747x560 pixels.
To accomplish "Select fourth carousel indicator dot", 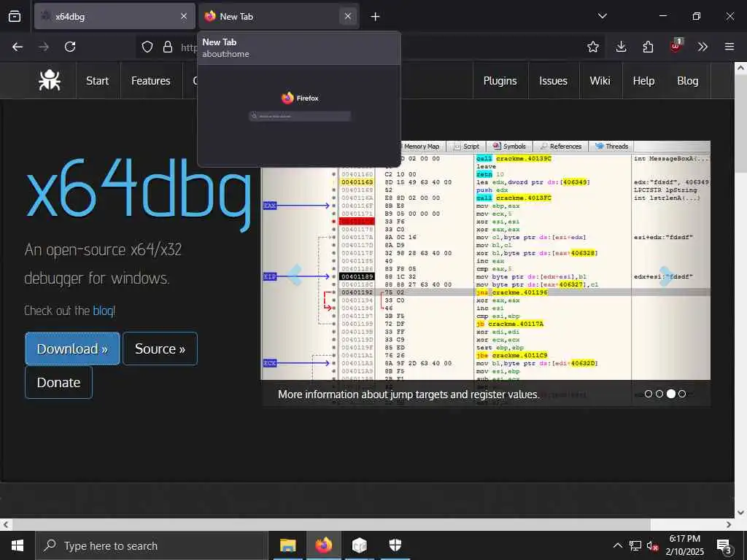I will coord(682,394).
